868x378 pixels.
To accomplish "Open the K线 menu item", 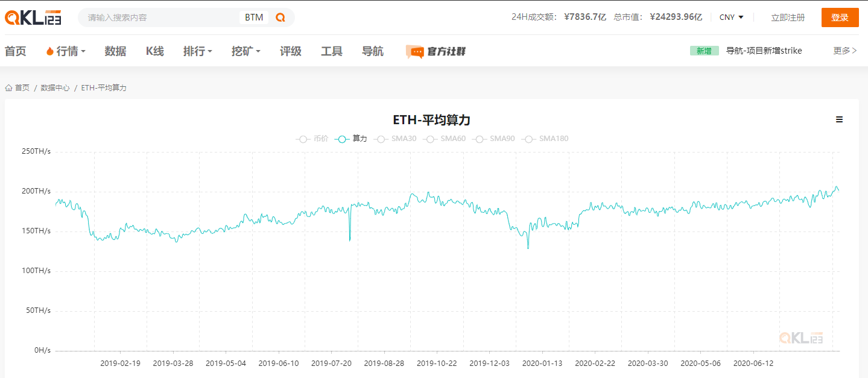I will pyautogui.click(x=154, y=51).
